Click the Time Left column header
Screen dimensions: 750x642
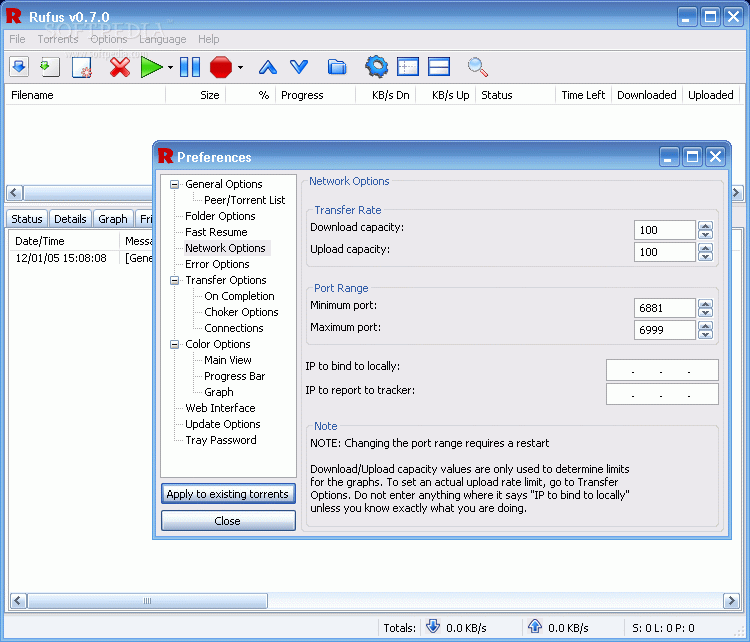tap(583, 95)
